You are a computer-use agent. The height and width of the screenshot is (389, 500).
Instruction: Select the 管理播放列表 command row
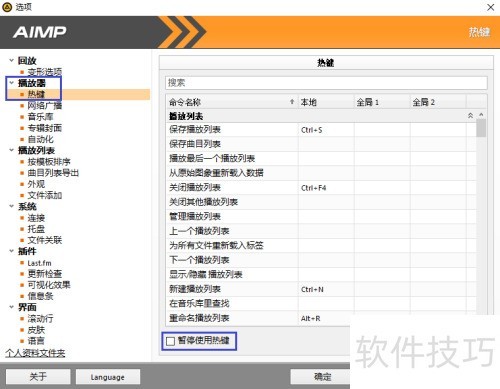pos(321,216)
